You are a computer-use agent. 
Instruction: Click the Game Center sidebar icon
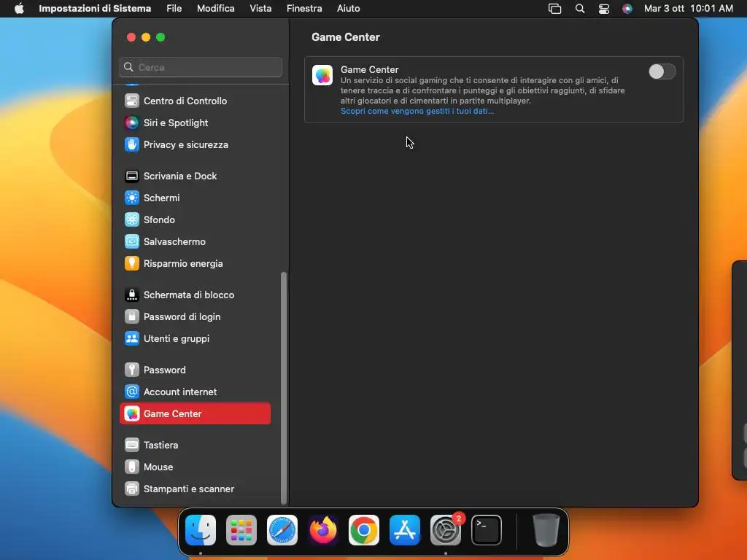click(x=132, y=414)
